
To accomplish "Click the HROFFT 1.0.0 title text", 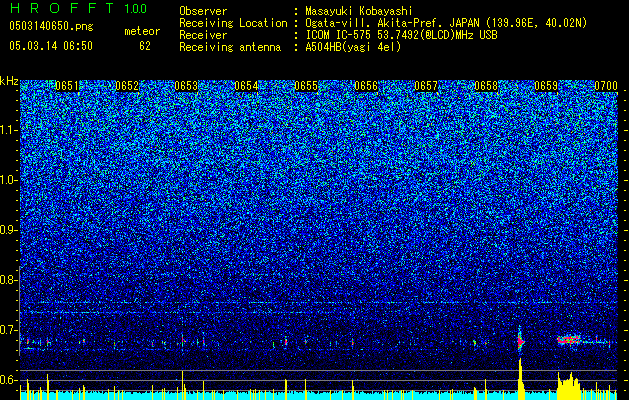I will pos(78,8).
